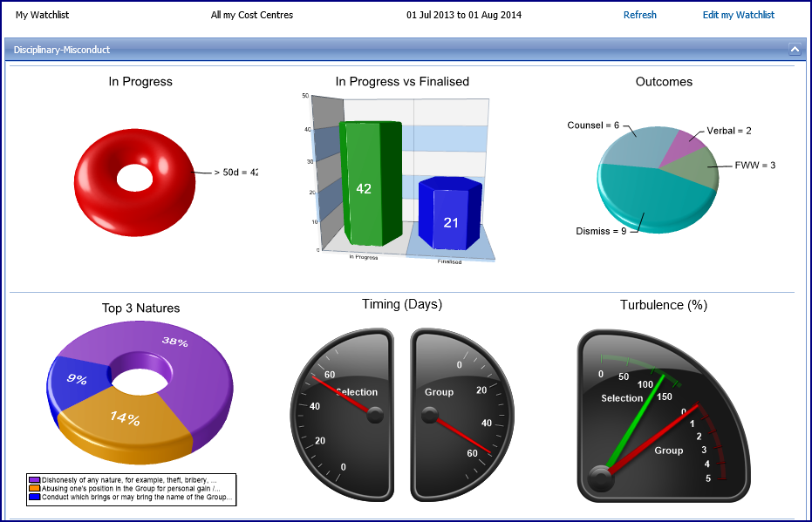Click the 01 Jul 2013 to 01 Aug 2014 date range
The height and width of the screenshot is (522, 812).
(463, 15)
